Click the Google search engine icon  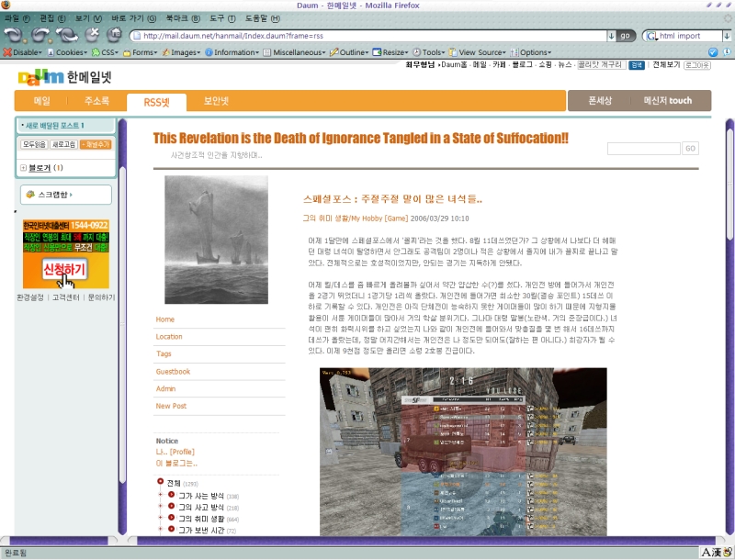click(x=651, y=36)
